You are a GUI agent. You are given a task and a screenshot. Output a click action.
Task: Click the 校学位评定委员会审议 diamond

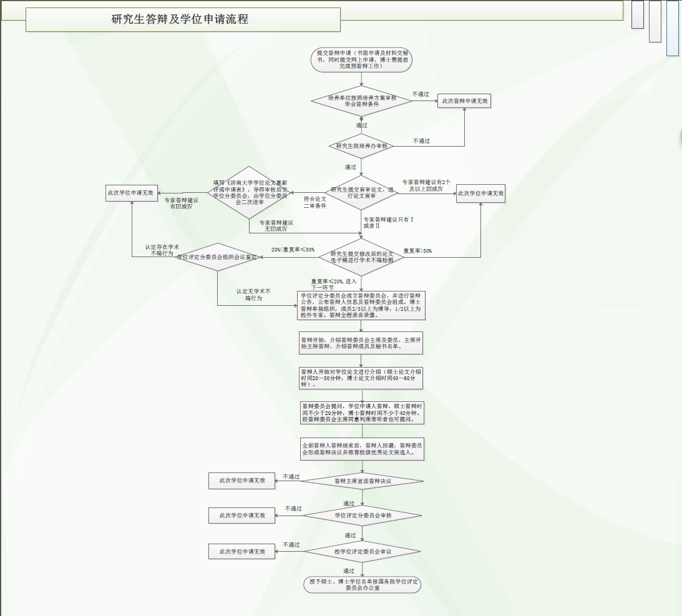click(x=363, y=551)
